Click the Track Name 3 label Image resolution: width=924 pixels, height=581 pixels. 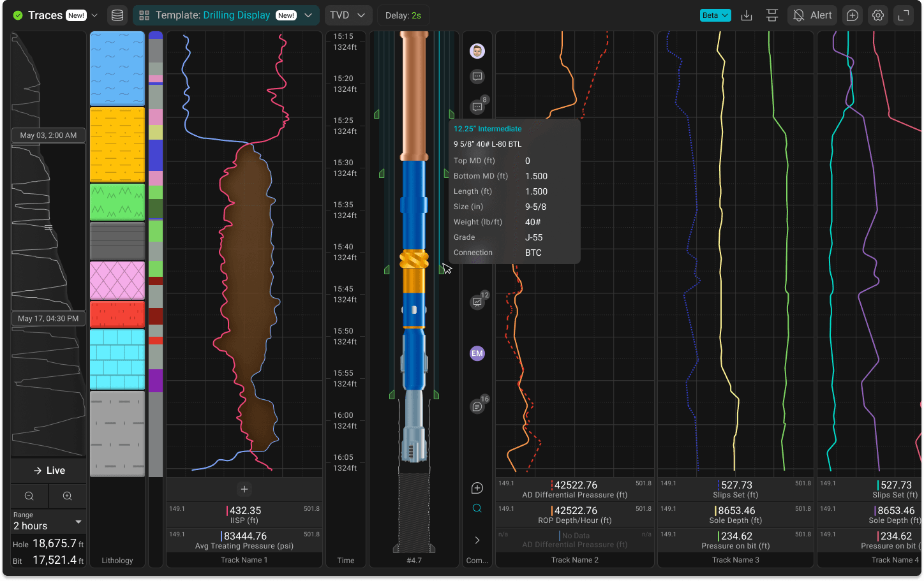point(736,560)
